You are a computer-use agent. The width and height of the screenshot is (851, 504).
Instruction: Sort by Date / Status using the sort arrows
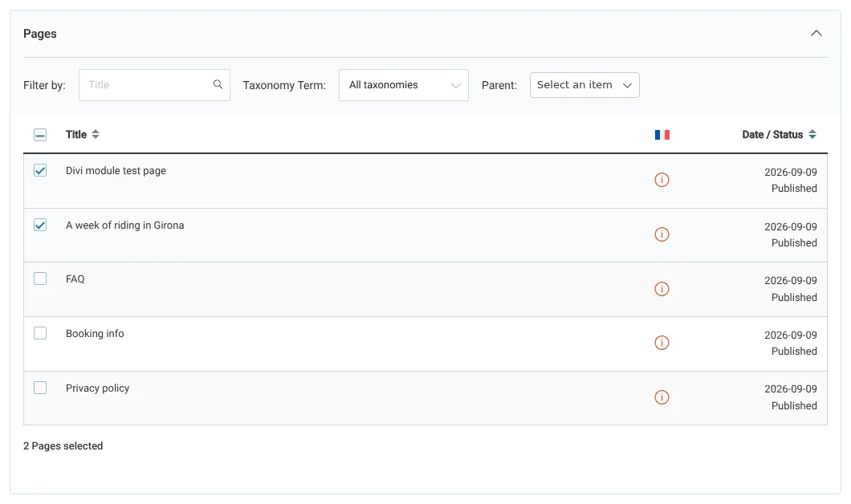coord(812,134)
